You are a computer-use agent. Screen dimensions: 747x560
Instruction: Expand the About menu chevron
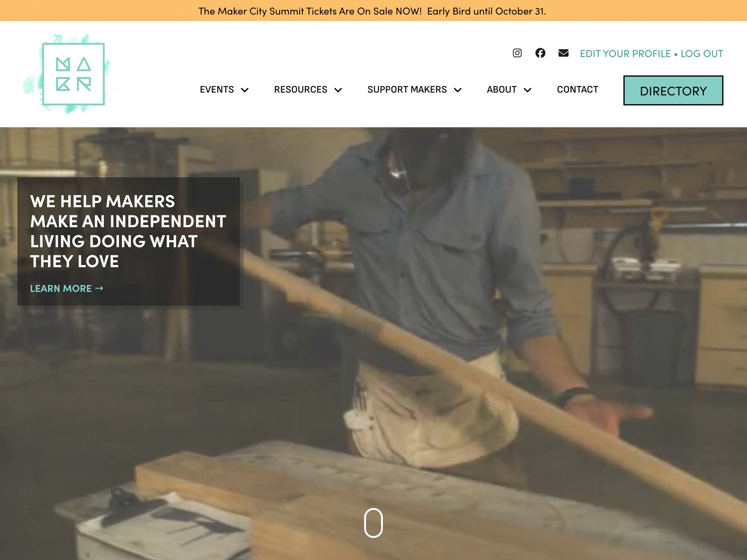tap(527, 90)
